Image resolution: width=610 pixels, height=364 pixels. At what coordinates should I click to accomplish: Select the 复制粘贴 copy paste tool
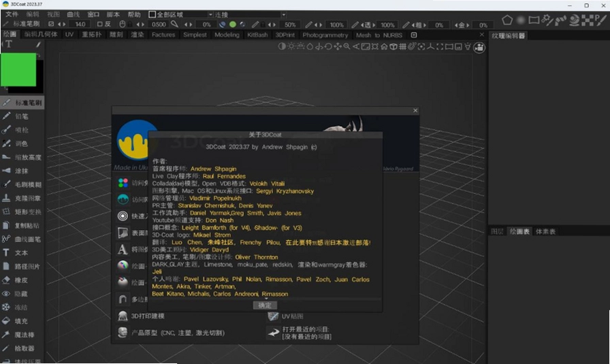tap(21, 225)
